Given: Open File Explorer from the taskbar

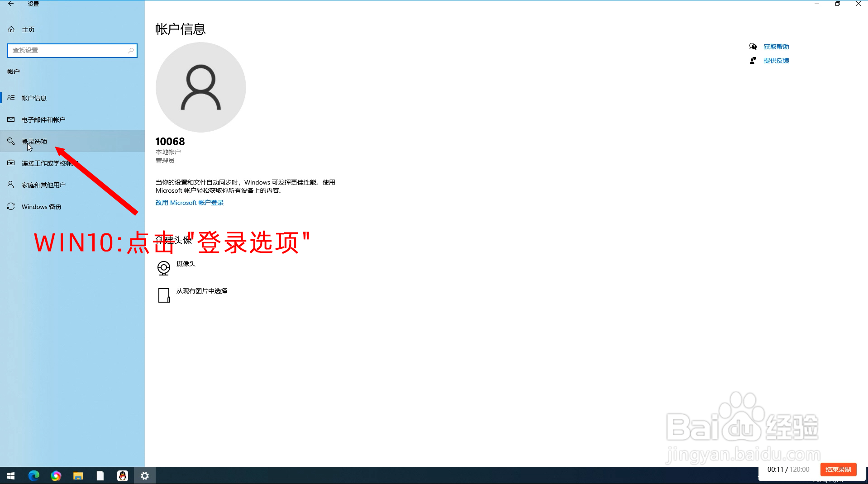Looking at the screenshot, I should pyautogui.click(x=78, y=475).
